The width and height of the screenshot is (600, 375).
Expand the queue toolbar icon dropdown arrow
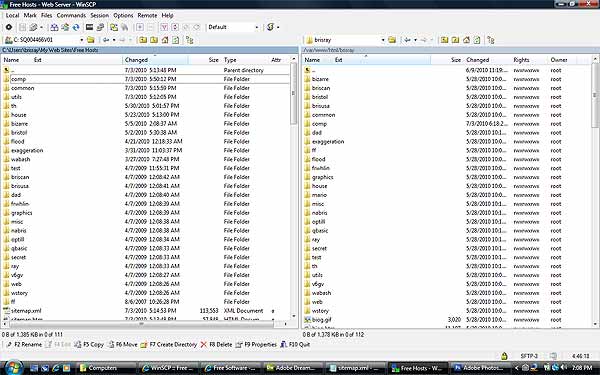point(41,27)
